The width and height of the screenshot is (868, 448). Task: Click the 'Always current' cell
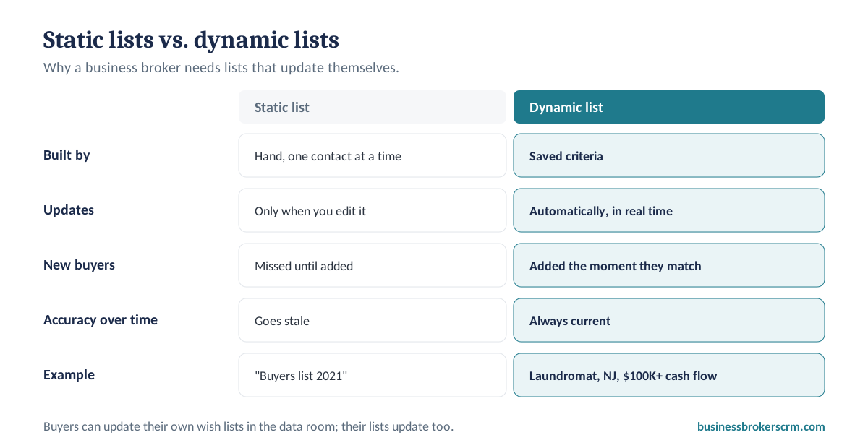[x=669, y=320]
